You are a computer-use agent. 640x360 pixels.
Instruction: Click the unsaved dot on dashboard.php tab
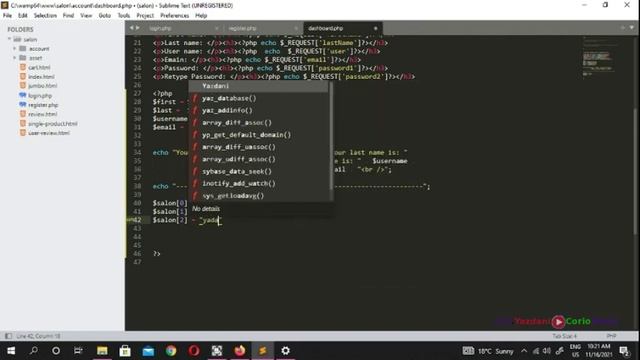376,28
